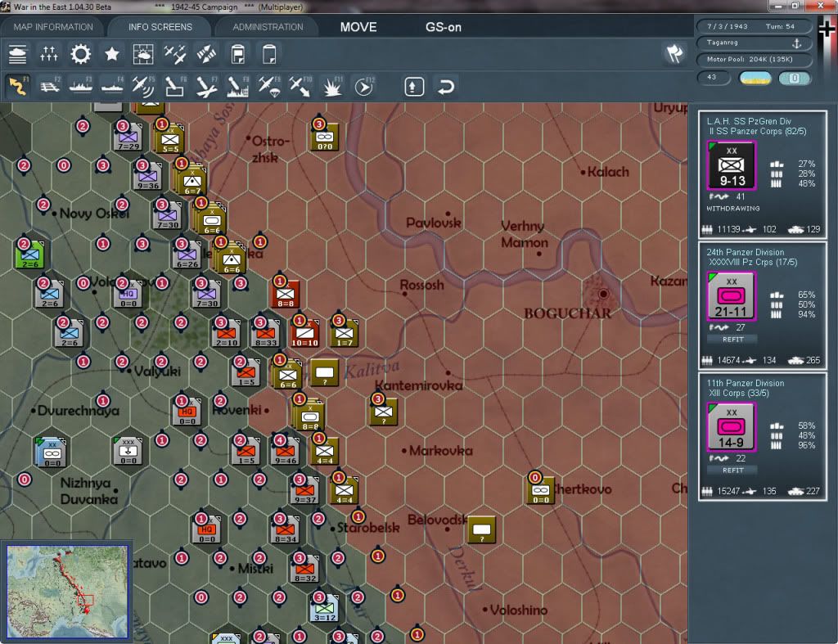Open the victory star icon
838x644 pixels.
(111, 54)
